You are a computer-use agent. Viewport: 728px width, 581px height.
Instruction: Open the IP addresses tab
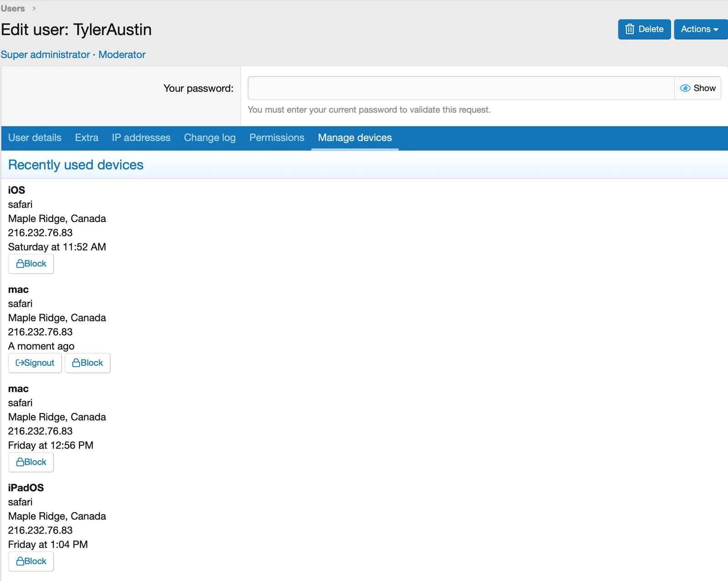[141, 138]
